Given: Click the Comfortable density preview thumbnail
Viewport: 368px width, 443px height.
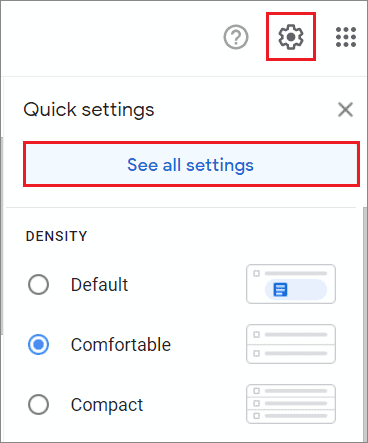Looking at the screenshot, I should coord(291,344).
